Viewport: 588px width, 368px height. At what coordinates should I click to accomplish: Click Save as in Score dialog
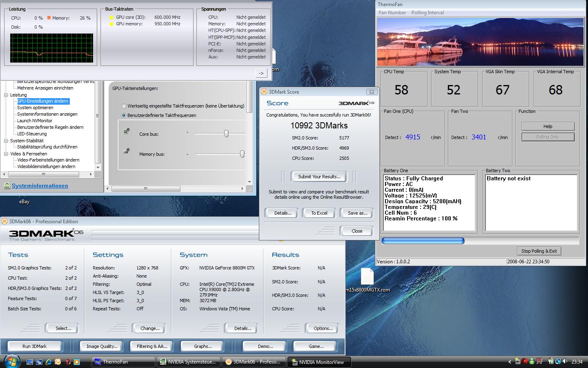click(357, 213)
